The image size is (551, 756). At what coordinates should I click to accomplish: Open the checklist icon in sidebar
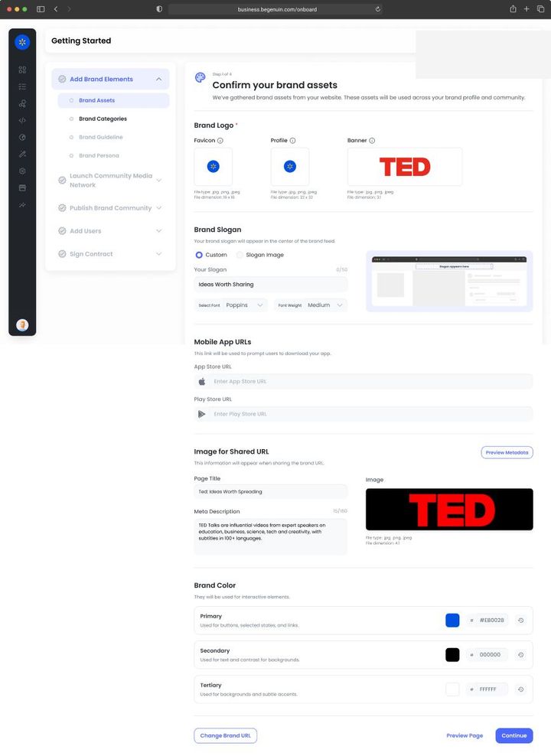point(22,86)
